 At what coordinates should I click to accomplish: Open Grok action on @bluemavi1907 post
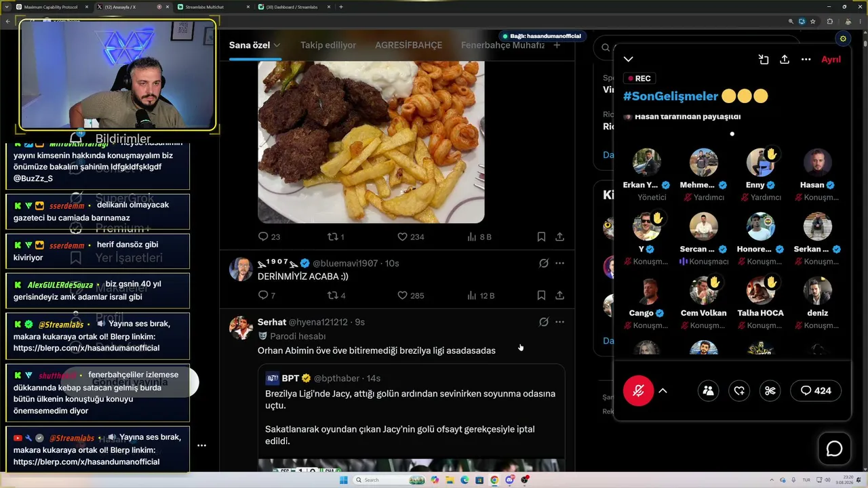pos(544,263)
